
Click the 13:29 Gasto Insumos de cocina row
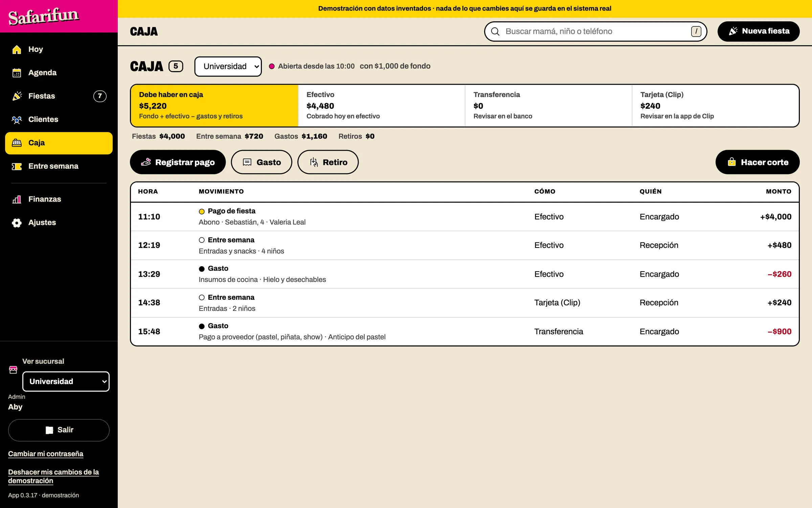pyautogui.click(x=465, y=274)
